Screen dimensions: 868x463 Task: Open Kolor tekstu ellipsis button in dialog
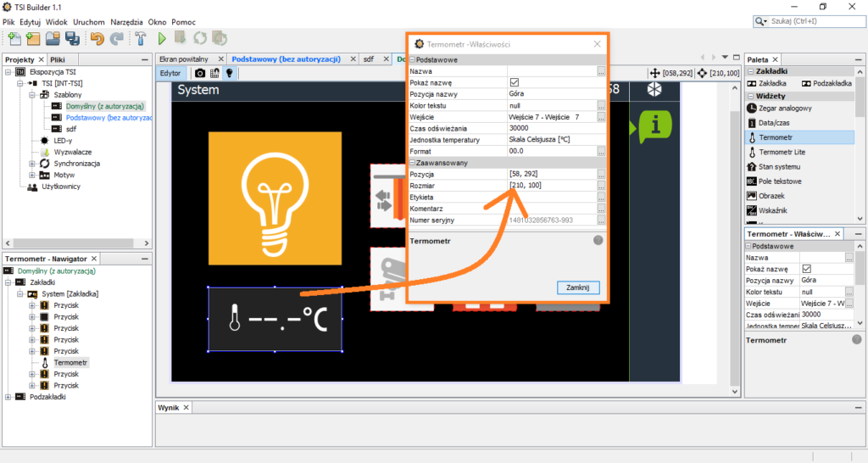click(x=601, y=106)
